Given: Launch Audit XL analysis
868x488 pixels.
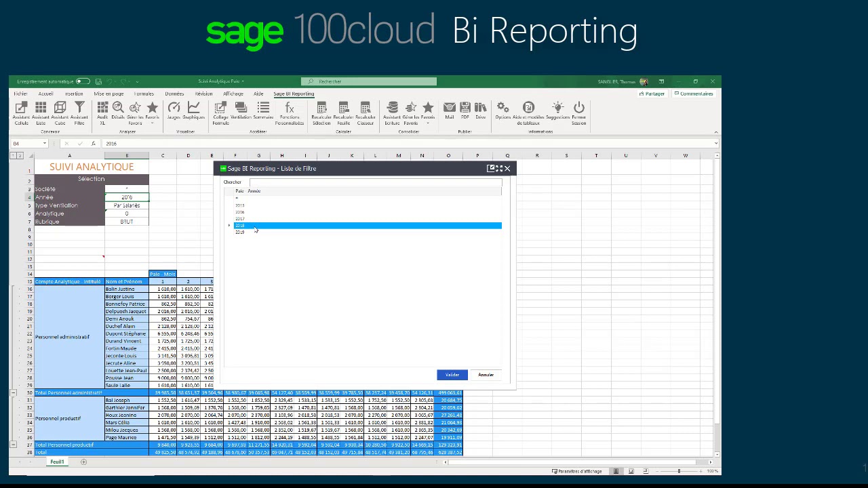Looking at the screenshot, I should (x=102, y=112).
